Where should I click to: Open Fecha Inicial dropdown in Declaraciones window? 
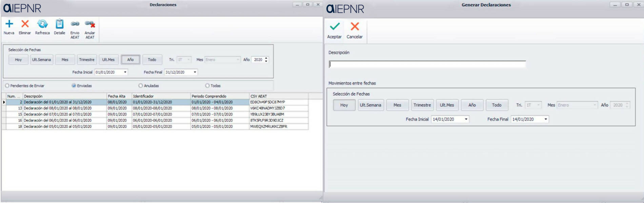pos(125,72)
